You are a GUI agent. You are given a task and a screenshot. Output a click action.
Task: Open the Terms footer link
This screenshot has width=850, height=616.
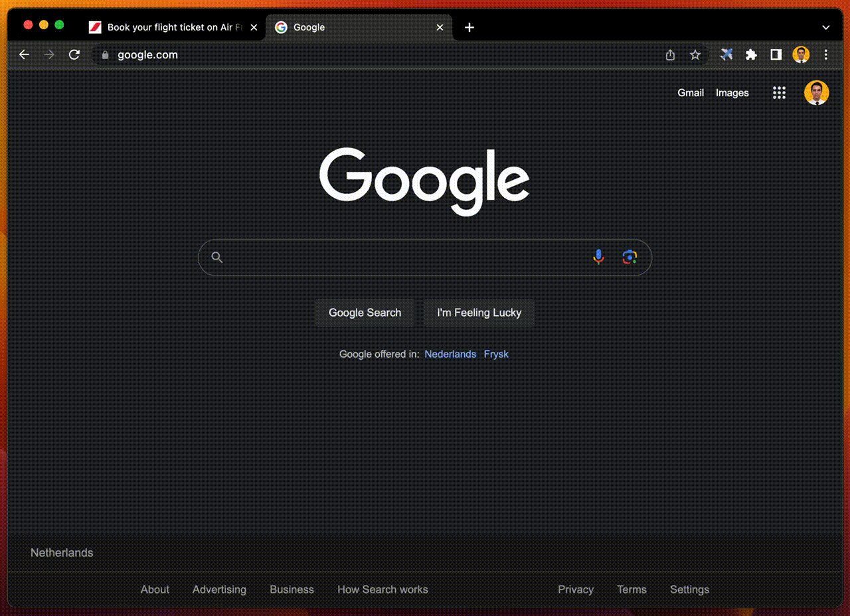click(632, 589)
